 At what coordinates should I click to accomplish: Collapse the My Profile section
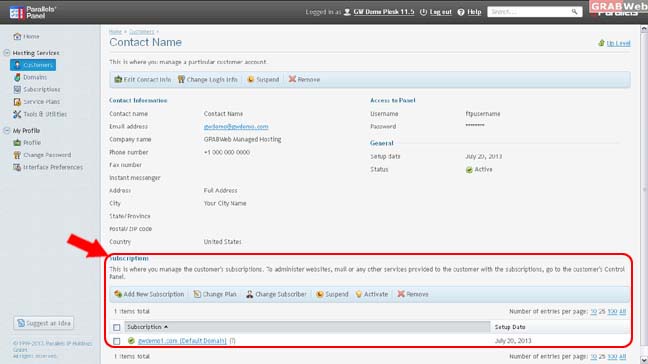6,131
